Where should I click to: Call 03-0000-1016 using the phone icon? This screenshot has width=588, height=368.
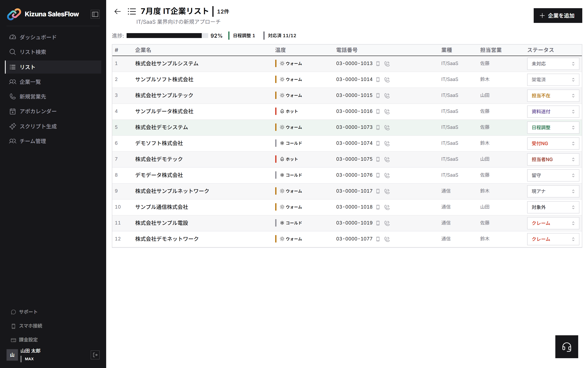(x=387, y=111)
